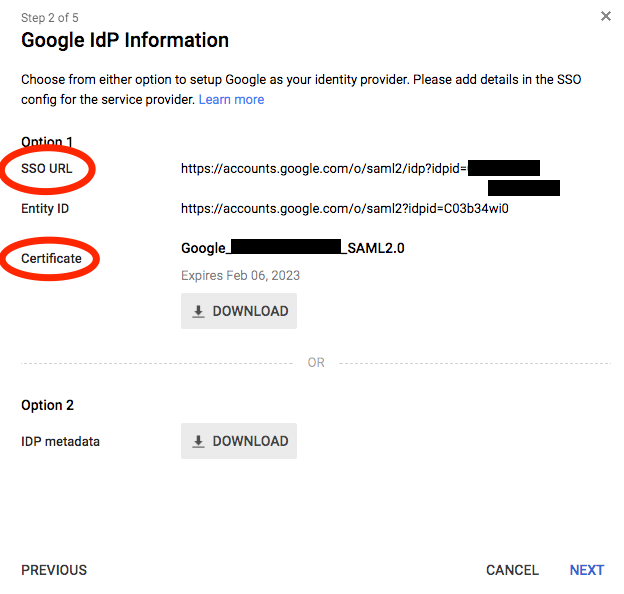Click the Google IdP Information title
The width and height of the screenshot is (624, 594).
pos(125,41)
